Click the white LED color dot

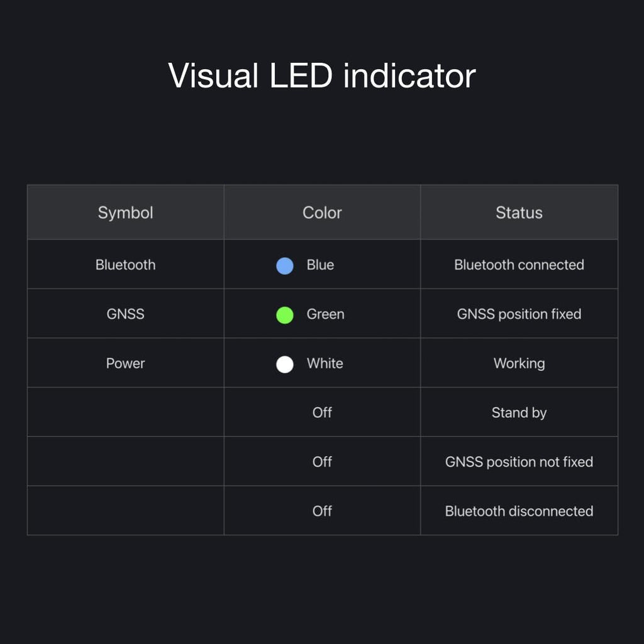point(285,364)
